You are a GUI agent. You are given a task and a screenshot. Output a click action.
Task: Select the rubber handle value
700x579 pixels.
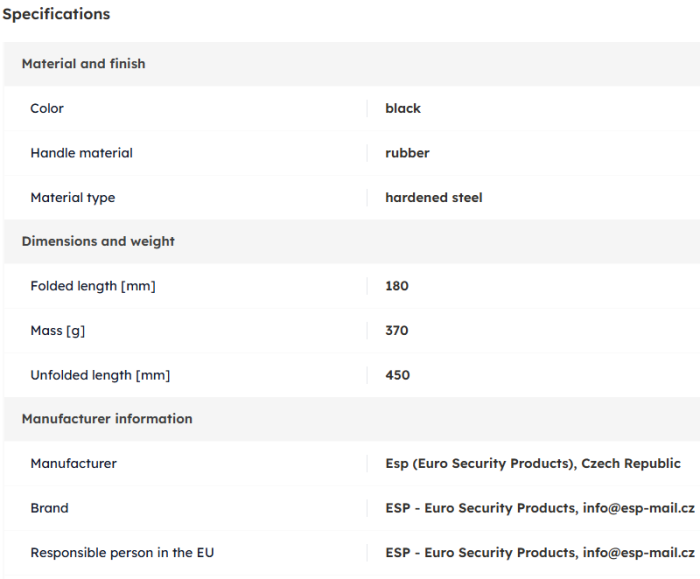coord(408,153)
